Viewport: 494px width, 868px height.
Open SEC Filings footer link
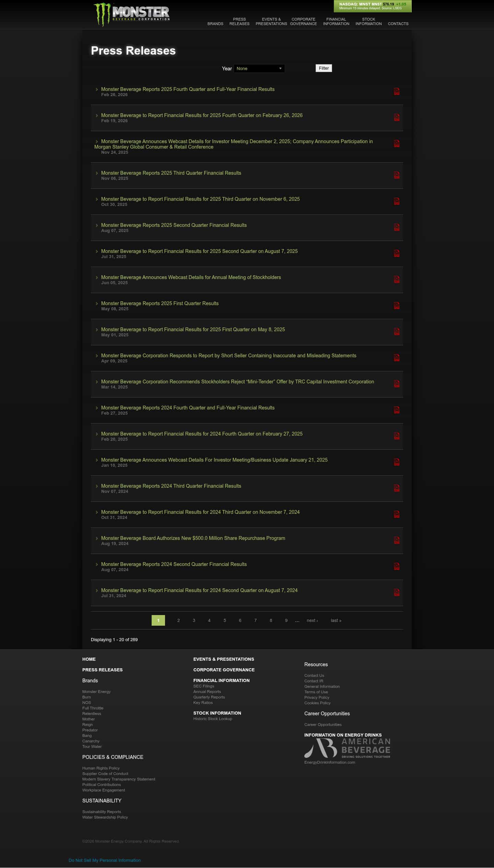tap(204, 686)
